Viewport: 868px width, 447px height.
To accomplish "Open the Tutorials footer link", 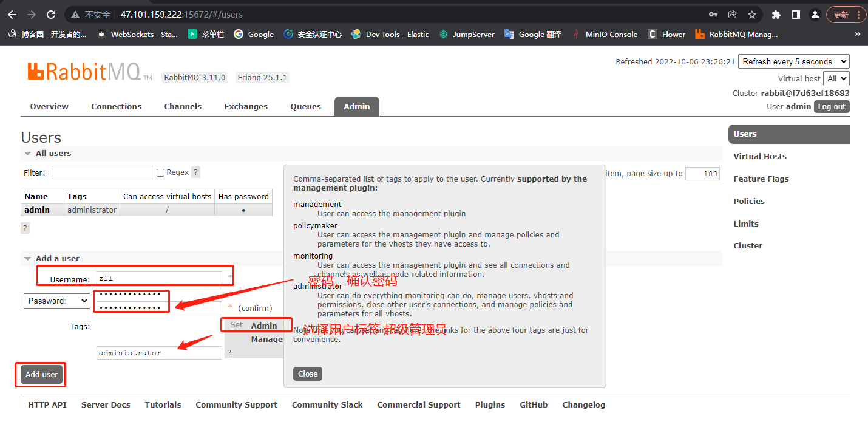I will pos(163,405).
